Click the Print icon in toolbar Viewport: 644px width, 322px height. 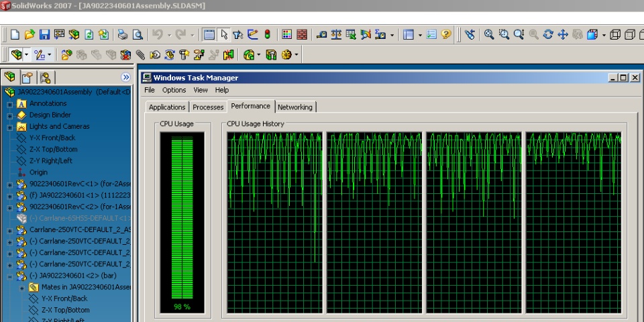coord(122,34)
